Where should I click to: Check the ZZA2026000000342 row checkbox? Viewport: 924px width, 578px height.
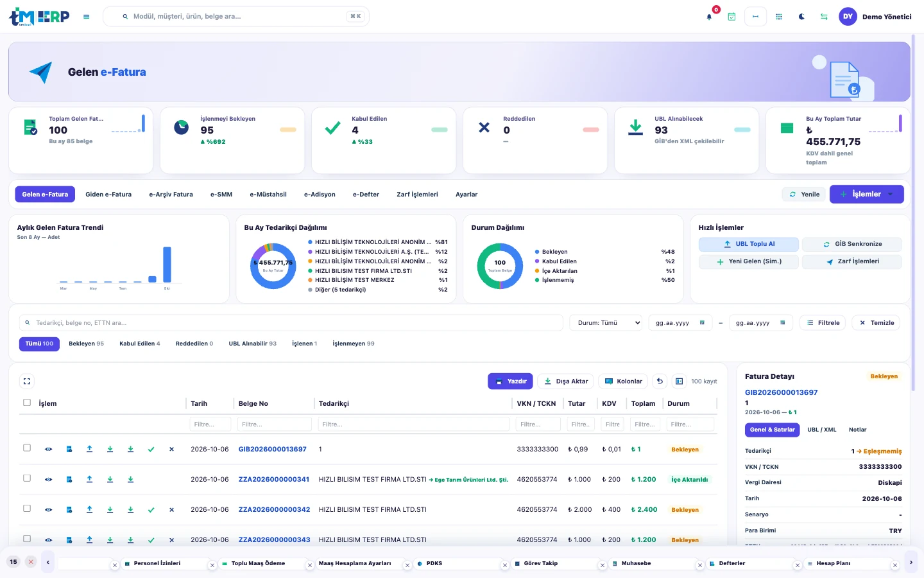(x=27, y=508)
